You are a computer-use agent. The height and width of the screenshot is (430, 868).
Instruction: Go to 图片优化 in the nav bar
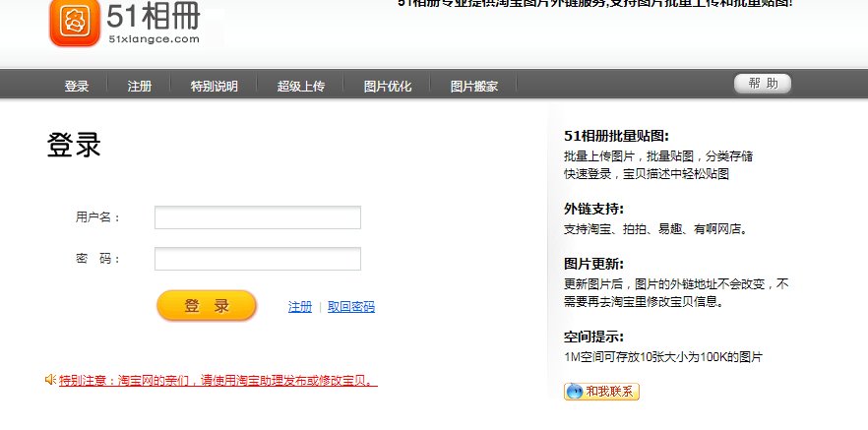(388, 87)
